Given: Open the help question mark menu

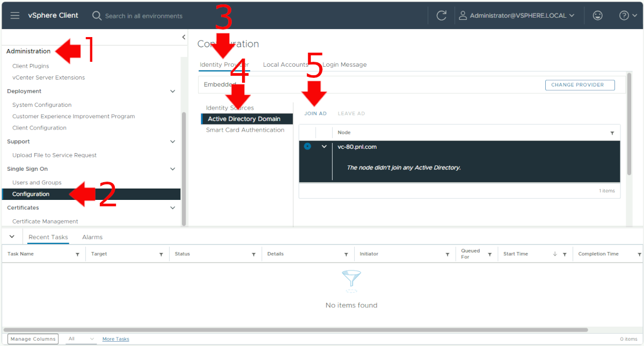Looking at the screenshot, I should pyautogui.click(x=628, y=16).
